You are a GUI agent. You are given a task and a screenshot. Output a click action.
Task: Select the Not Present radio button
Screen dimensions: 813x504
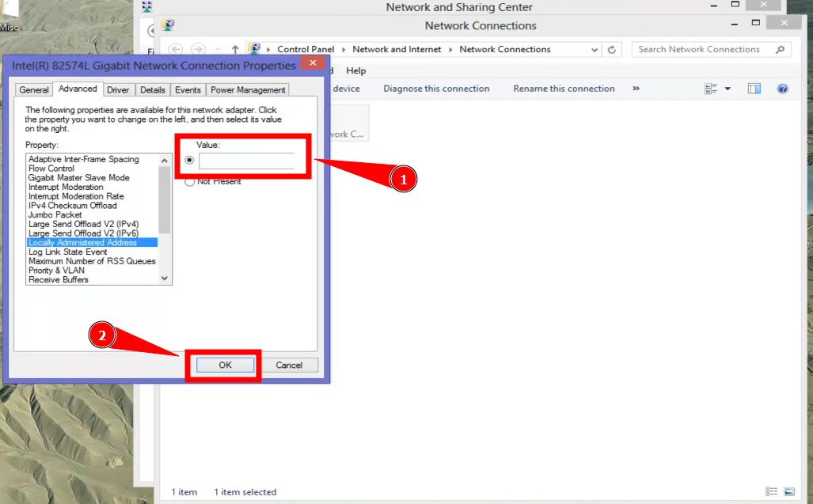coord(189,182)
